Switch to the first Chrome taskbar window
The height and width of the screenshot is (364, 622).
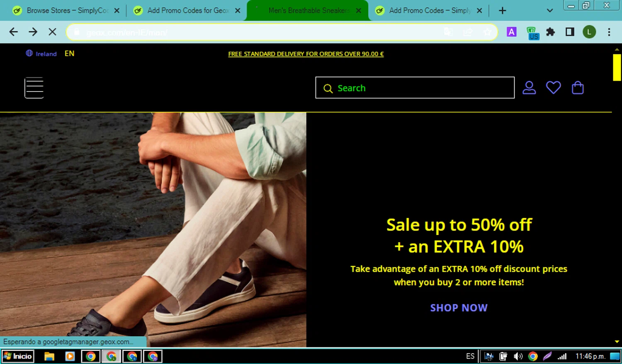coord(90,356)
